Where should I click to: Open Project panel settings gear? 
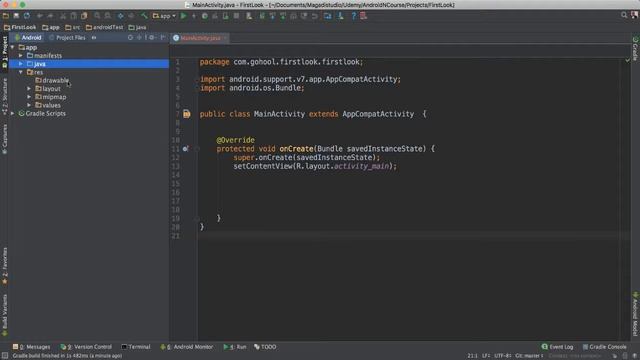tap(152, 38)
